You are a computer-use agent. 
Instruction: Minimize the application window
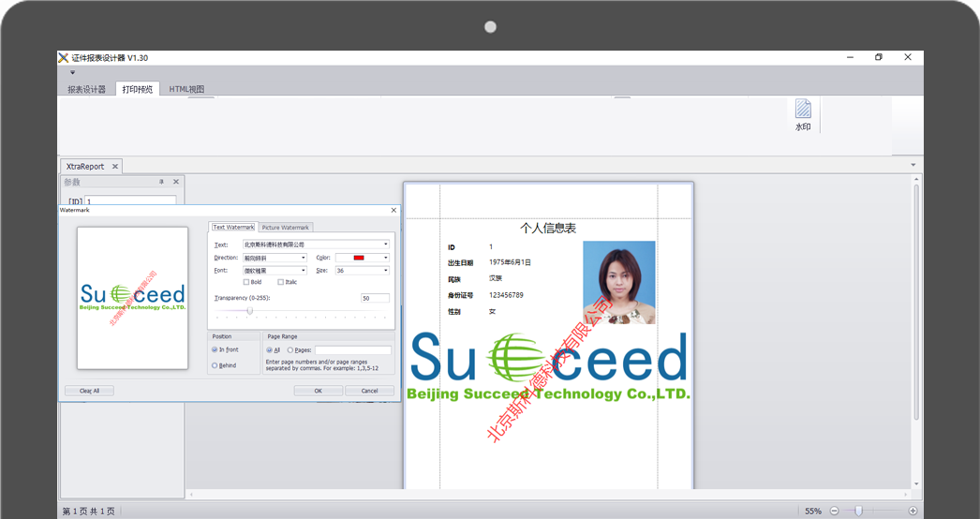click(850, 57)
